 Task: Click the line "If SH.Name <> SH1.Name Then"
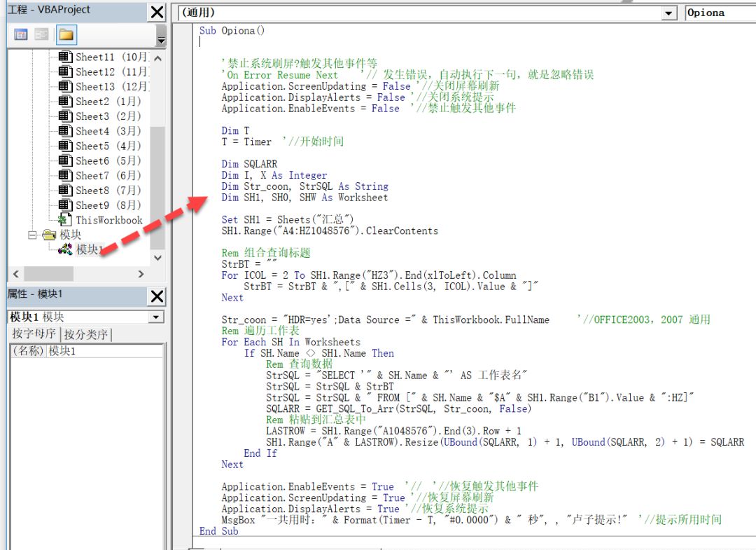click(318, 353)
